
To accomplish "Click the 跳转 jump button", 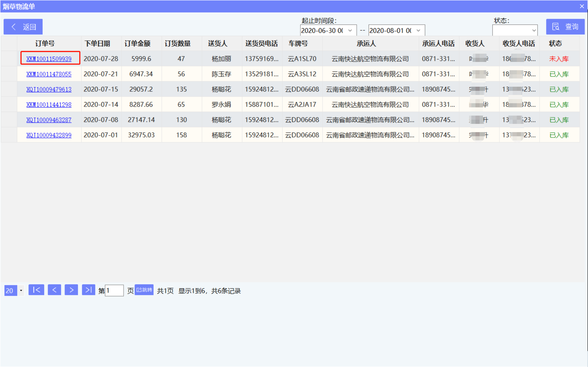I will [144, 290].
